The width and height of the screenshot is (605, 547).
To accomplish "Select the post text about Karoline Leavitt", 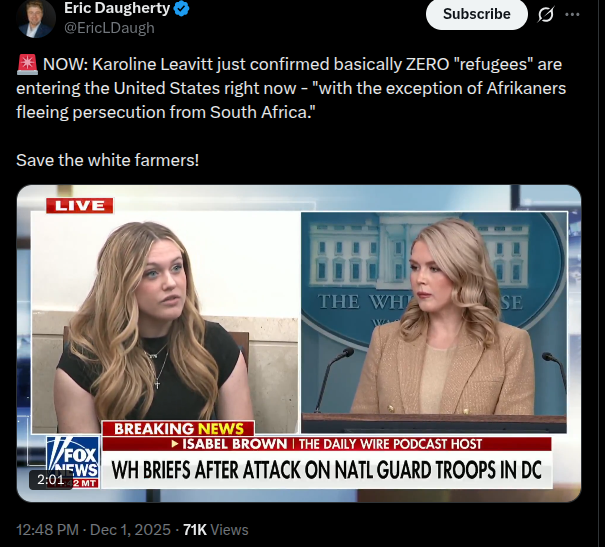I will pyautogui.click(x=291, y=88).
